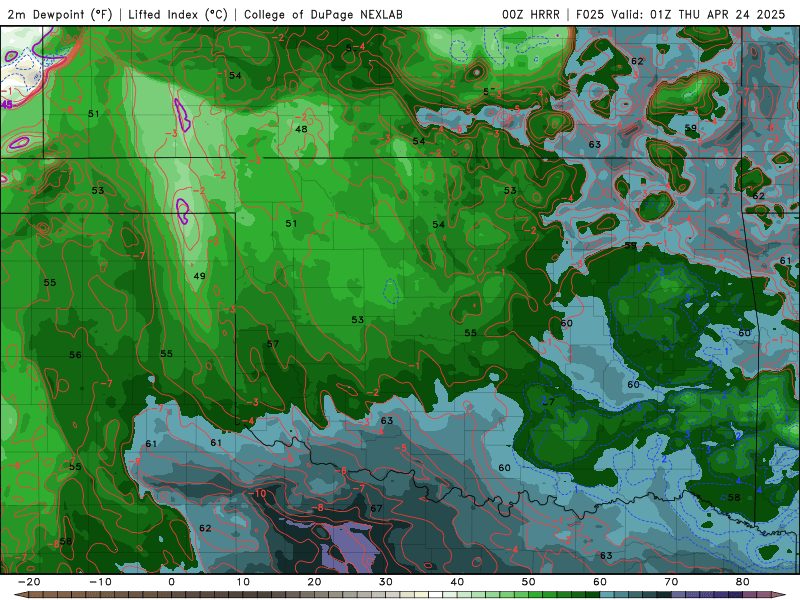800x600 pixels.
Task: Click the 'Lifted Index (°C)' title text
Action: click(x=178, y=14)
